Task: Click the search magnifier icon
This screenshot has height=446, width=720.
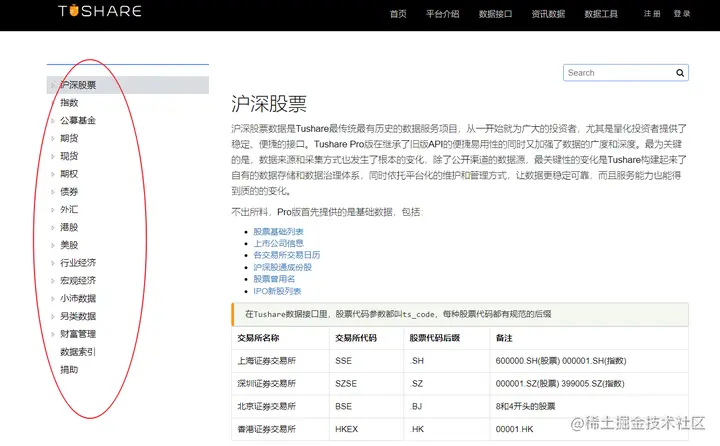Action: click(x=680, y=73)
